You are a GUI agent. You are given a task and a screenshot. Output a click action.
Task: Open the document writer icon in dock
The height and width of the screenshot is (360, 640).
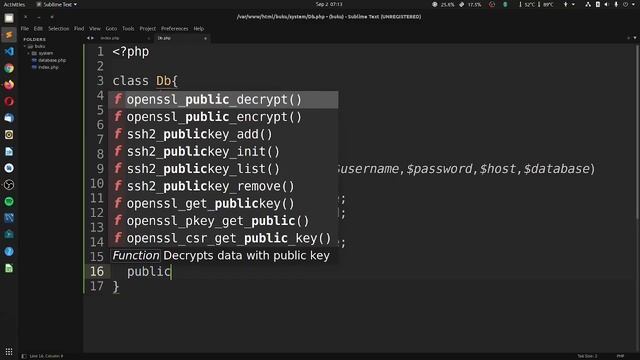[9, 151]
